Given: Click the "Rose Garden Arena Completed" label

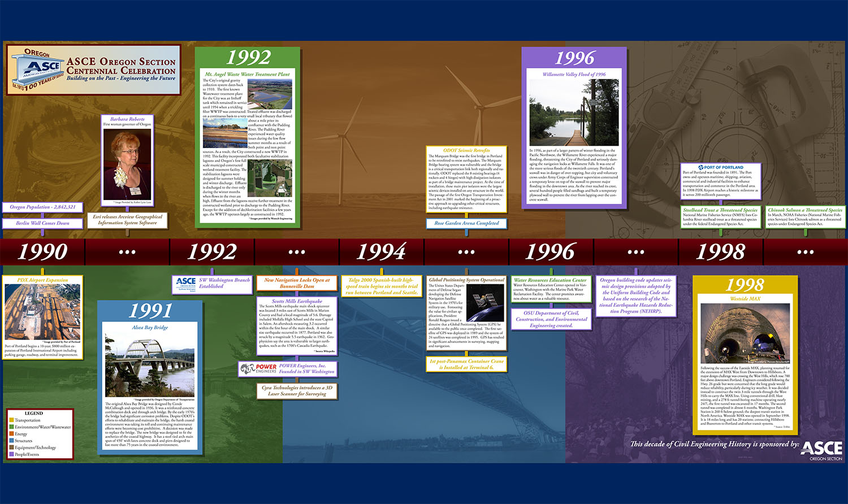Looking at the screenshot, I should 466,223.
